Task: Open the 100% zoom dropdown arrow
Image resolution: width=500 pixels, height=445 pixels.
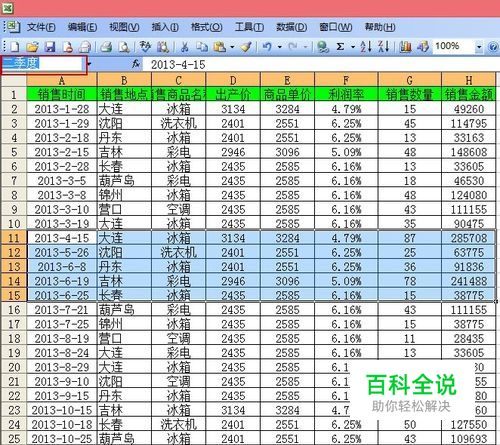Action: 479,47
